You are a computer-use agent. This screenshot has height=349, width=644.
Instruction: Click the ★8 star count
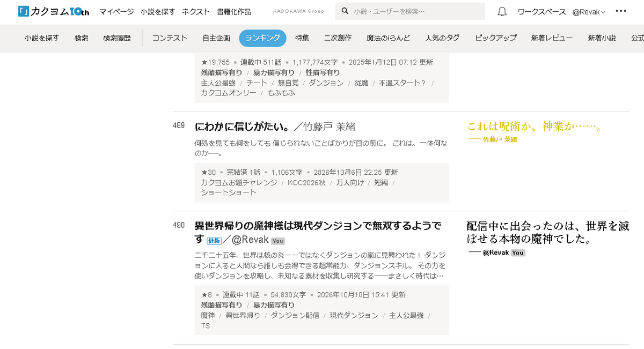(207, 295)
